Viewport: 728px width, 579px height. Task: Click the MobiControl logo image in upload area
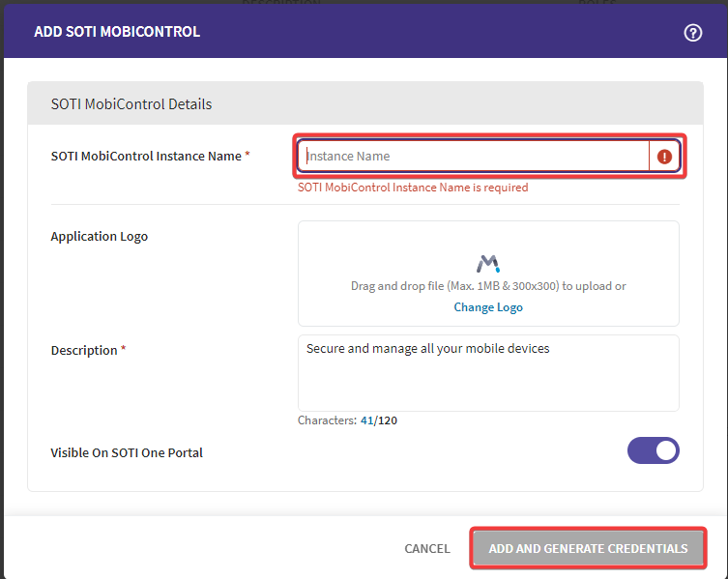pyautogui.click(x=488, y=263)
